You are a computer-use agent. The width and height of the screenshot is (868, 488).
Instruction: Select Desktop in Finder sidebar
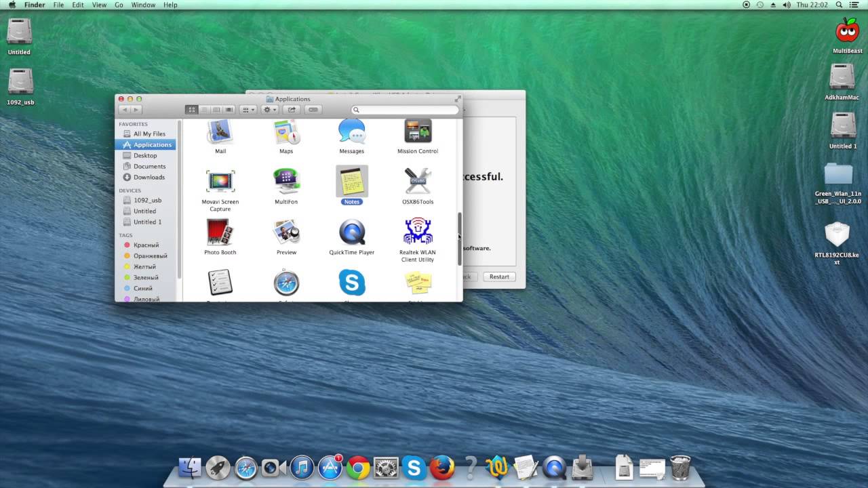pos(146,156)
